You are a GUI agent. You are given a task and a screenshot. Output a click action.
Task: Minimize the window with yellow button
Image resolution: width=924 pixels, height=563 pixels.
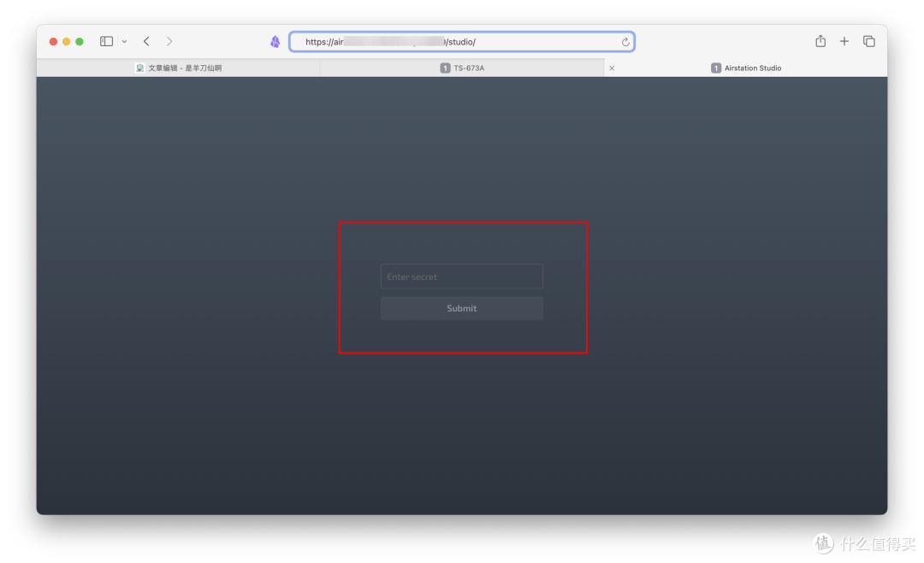click(x=66, y=41)
